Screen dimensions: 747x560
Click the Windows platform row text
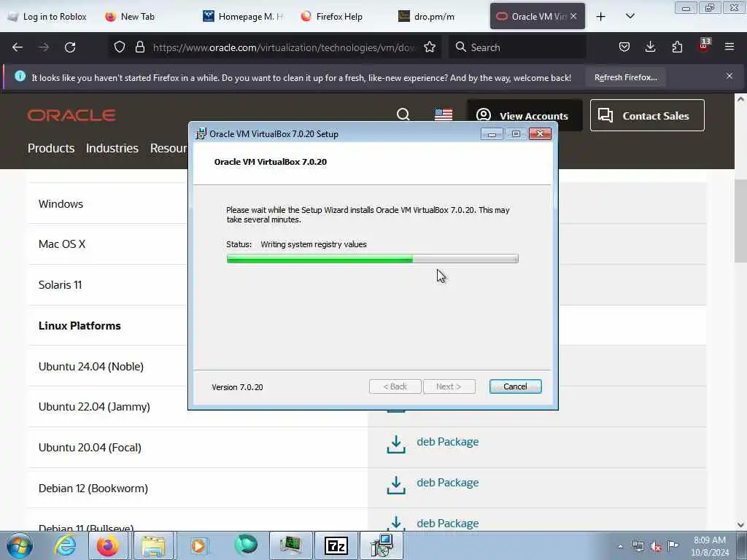(61, 204)
